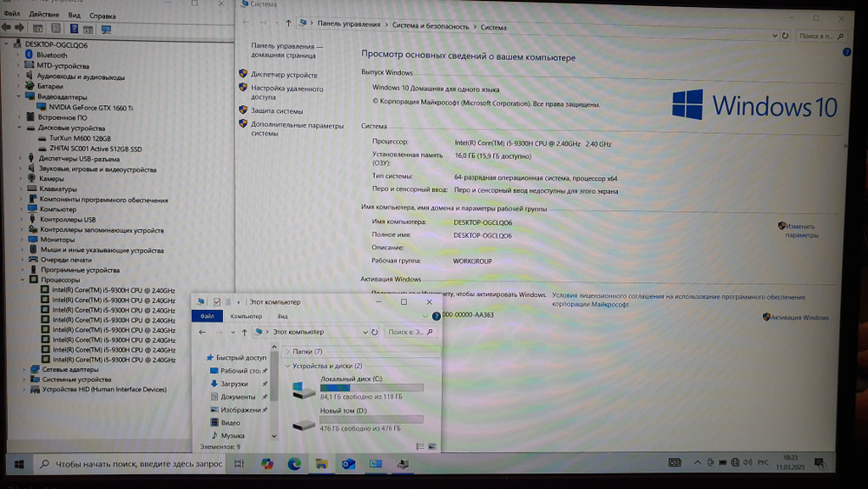Open Outlook from the taskbar
The height and width of the screenshot is (489, 868).
pyautogui.click(x=348, y=464)
